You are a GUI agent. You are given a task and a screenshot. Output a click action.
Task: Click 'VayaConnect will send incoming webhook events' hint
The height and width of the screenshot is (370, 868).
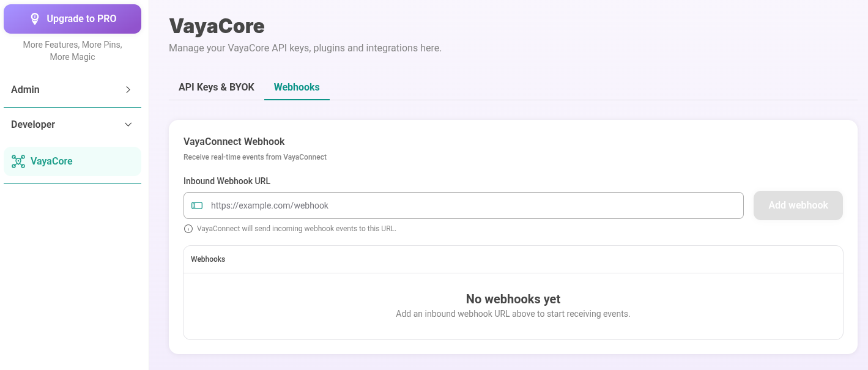point(297,229)
